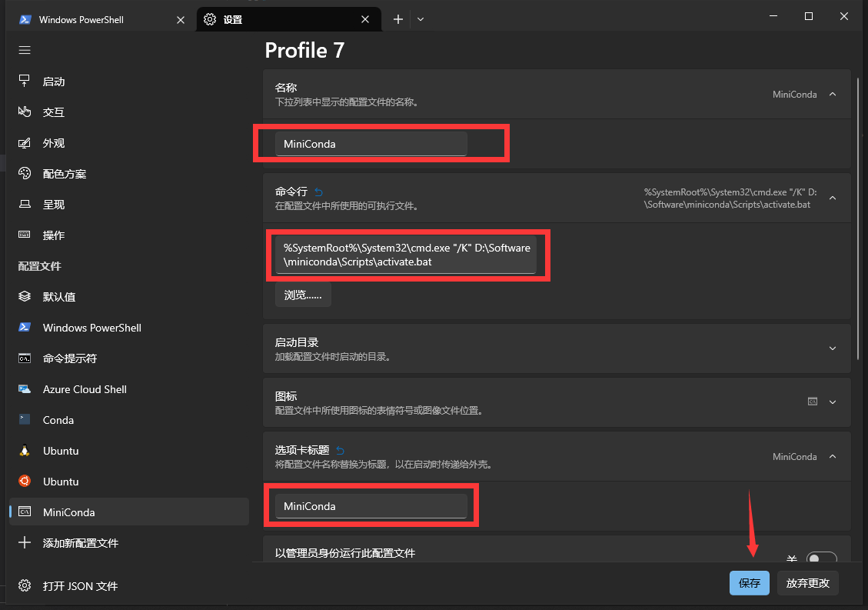This screenshot has width=868, height=610.
Task: Click the settings page vertical scrollbar
Action: 859,219
